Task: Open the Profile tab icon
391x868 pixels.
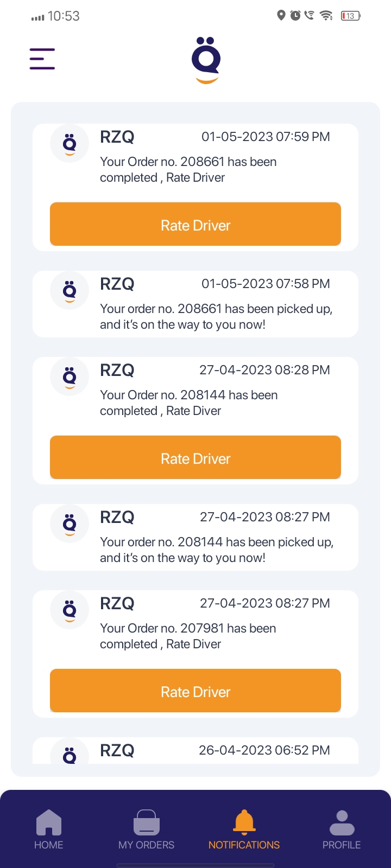Action: (x=342, y=823)
